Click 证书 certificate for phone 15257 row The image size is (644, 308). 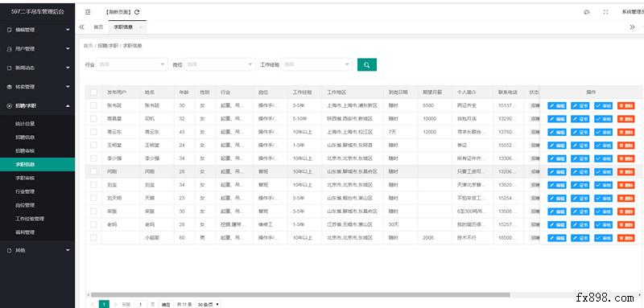pyautogui.click(x=580, y=224)
